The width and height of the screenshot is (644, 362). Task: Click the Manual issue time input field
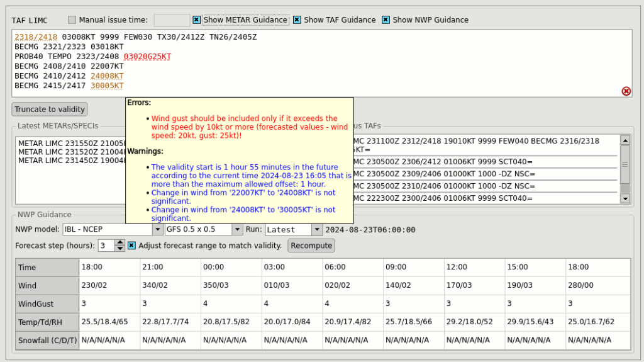point(172,20)
